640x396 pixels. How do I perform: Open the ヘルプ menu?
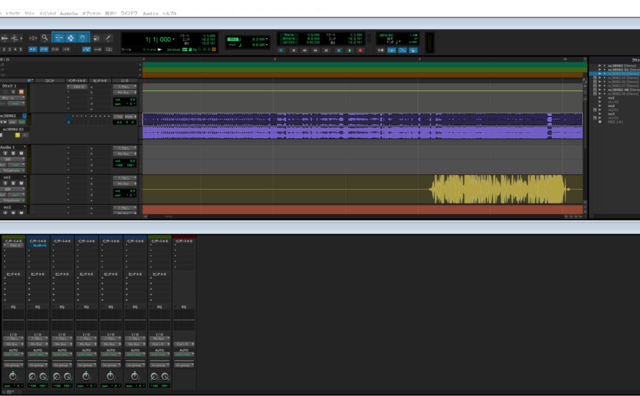[169, 13]
